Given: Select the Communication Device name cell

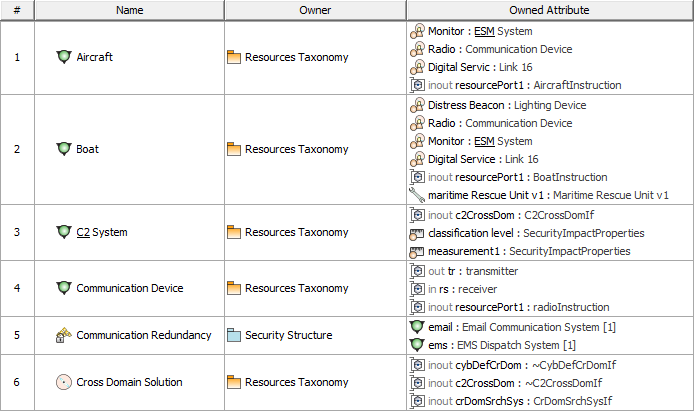Looking at the screenshot, I should pyautogui.click(x=129, y=288).
